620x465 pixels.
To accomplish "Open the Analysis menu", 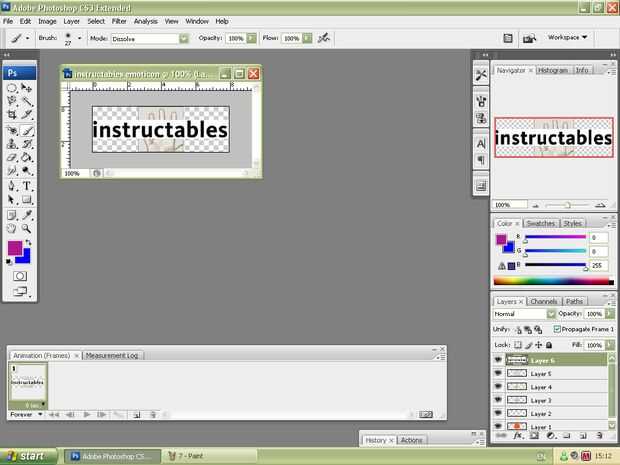I will (146, 21).
